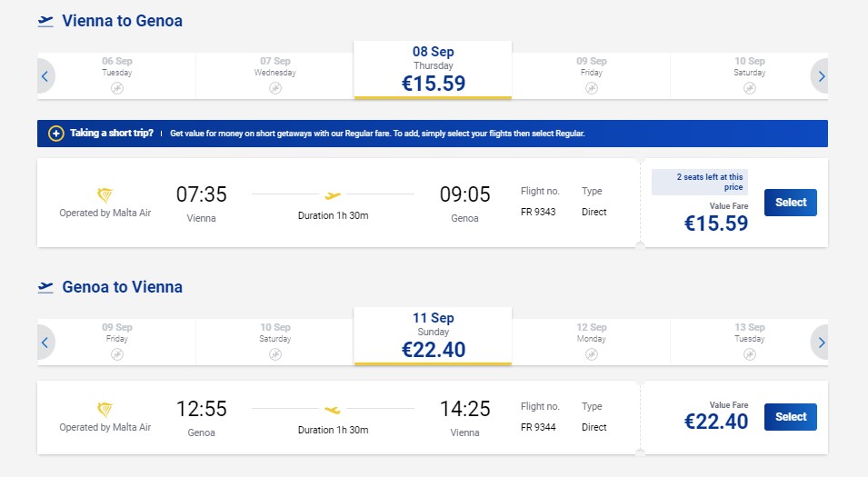Select the 11 Sep Sunday date tab
This screenshot has height=477, width=868.
[x=433, y=336]
